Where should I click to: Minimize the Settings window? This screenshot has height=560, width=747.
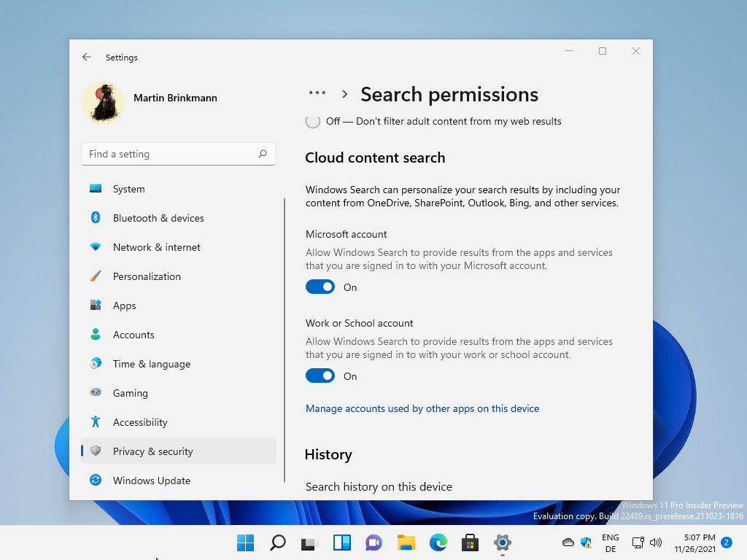click(x=569, y=51)
